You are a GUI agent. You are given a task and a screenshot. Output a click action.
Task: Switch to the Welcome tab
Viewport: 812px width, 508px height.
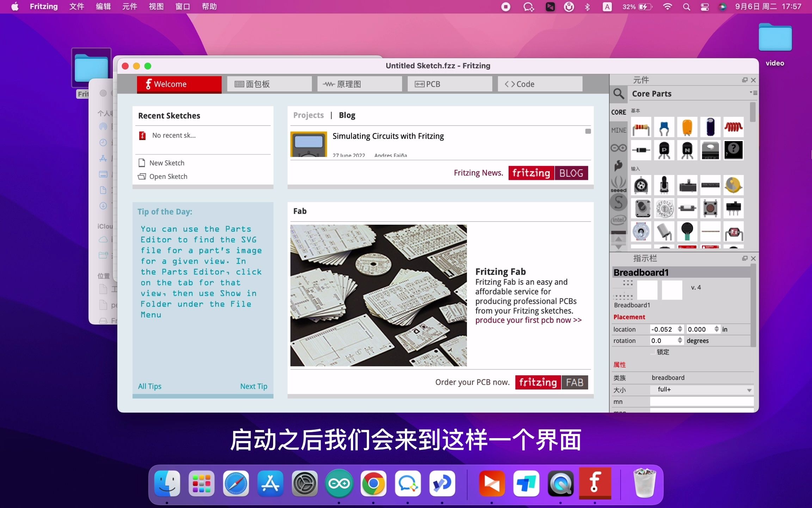click(x=179, y=84)
